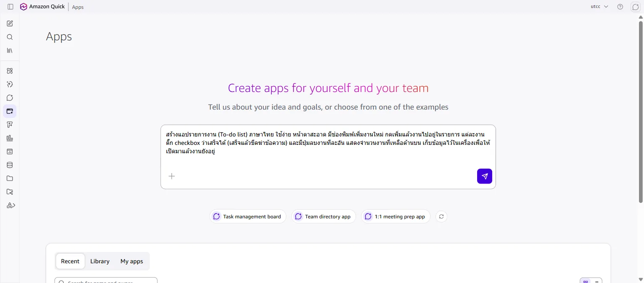
Task: Switch to the Library tab
Action: tap(100, 261)
